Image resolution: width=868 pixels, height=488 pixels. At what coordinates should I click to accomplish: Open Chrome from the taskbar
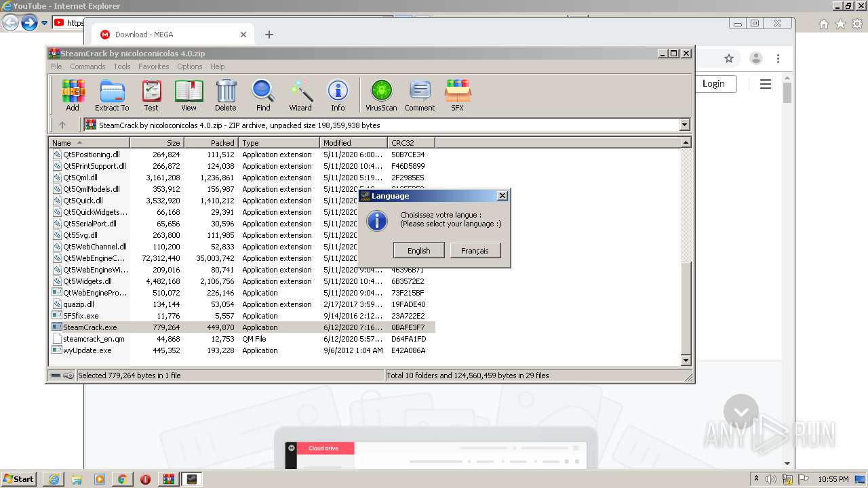[x=122, y=479]
